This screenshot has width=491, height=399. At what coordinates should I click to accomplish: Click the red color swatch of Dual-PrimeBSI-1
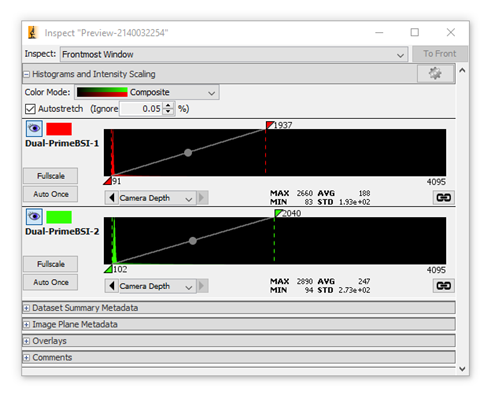pos(59,129)
